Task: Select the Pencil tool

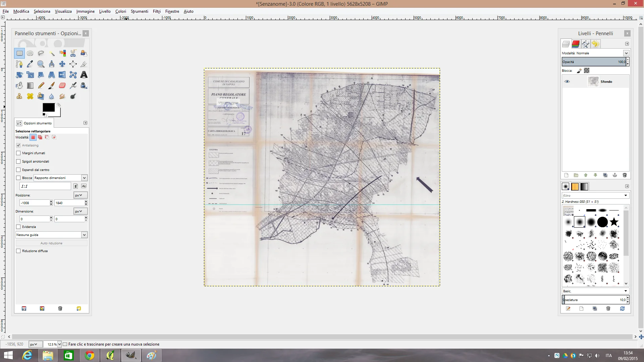Action: 41,85
